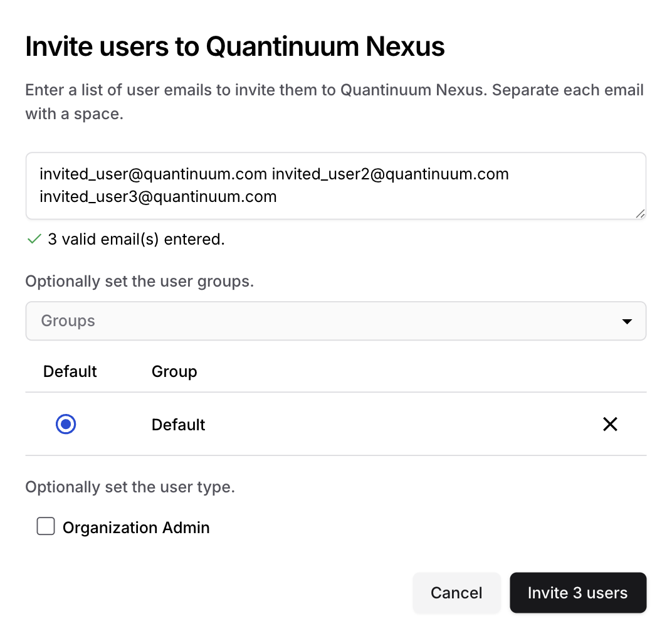Place cursor on invited_user2@quantinuum.com email
Viewport: 672px width, 636px height.
click(x=390, y=174)
